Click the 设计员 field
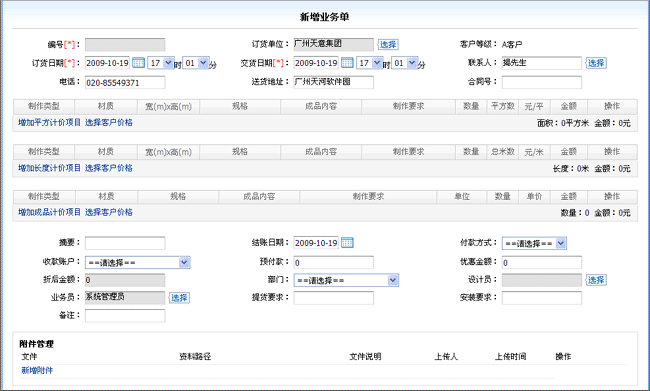 pos(542,280)
